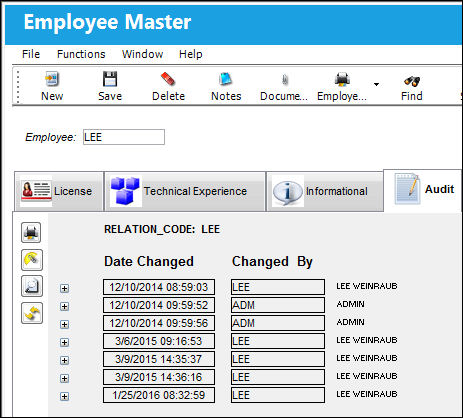This screenshot has height=418, width=463.
Task: Click the Date Changed column header
Action: pyautogui.click(x=149, y=261)
